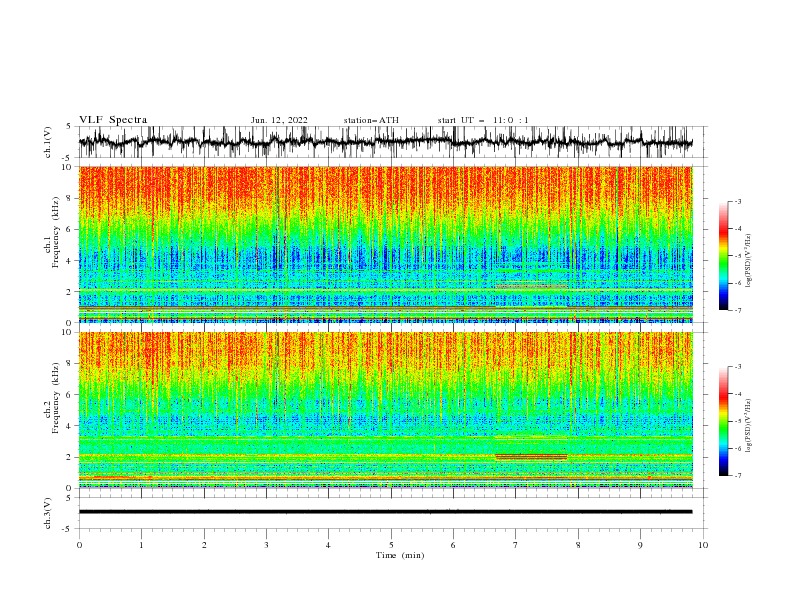The width and height of the screenshot is (792, 612).
Task: Click the "-4" tick on ch.2 colorbar
Action: point(737,394)
